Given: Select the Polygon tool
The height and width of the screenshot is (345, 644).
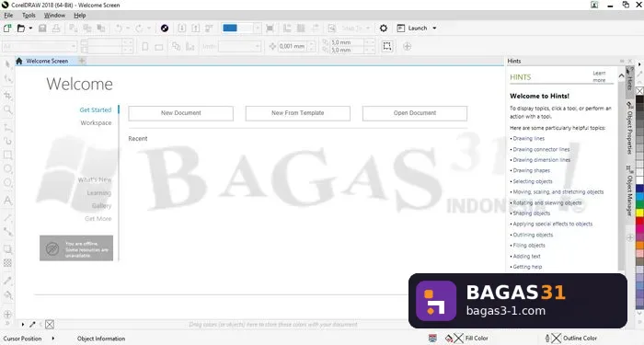Looking at the screenshot, I should click(7, 183).
